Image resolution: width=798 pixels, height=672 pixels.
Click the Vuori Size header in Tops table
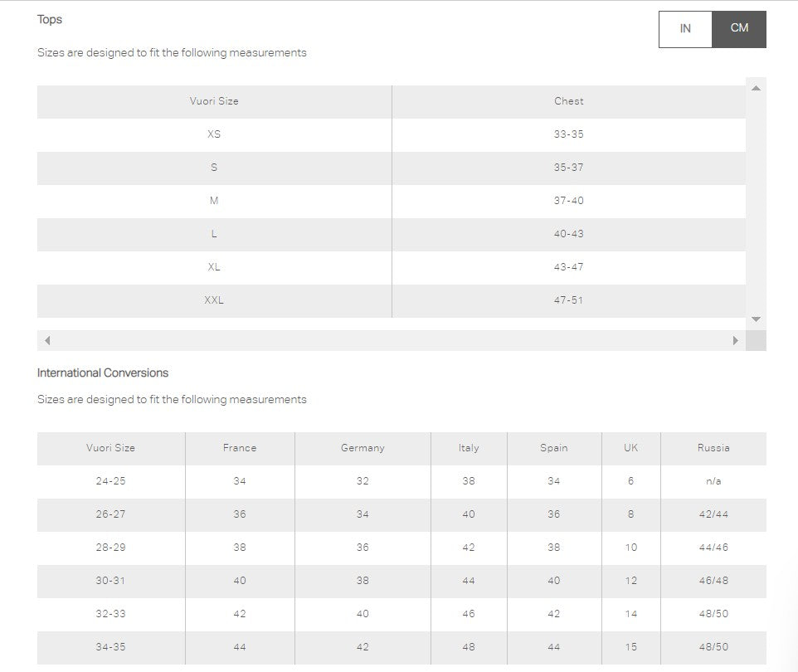[214, 101]
